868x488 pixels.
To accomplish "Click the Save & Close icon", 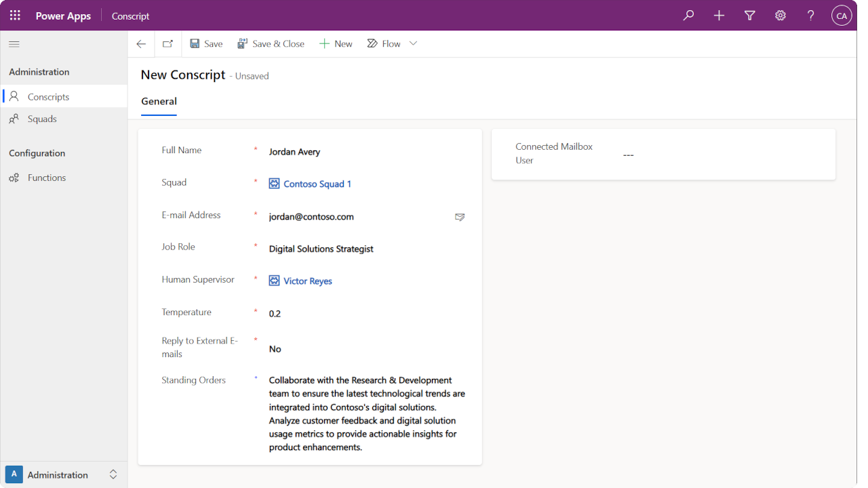I will pyautogui.click(x=242, y=44).
